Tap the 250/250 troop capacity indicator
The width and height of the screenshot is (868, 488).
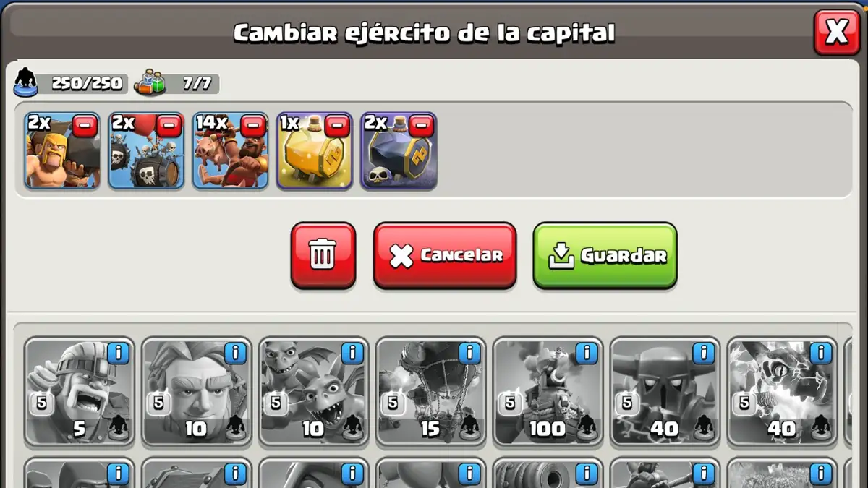click(71, 83)
